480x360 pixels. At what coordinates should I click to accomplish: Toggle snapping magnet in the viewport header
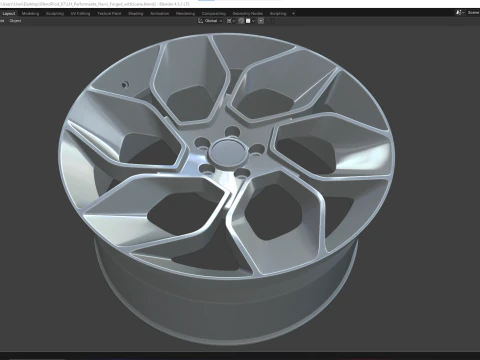[242, 21]
